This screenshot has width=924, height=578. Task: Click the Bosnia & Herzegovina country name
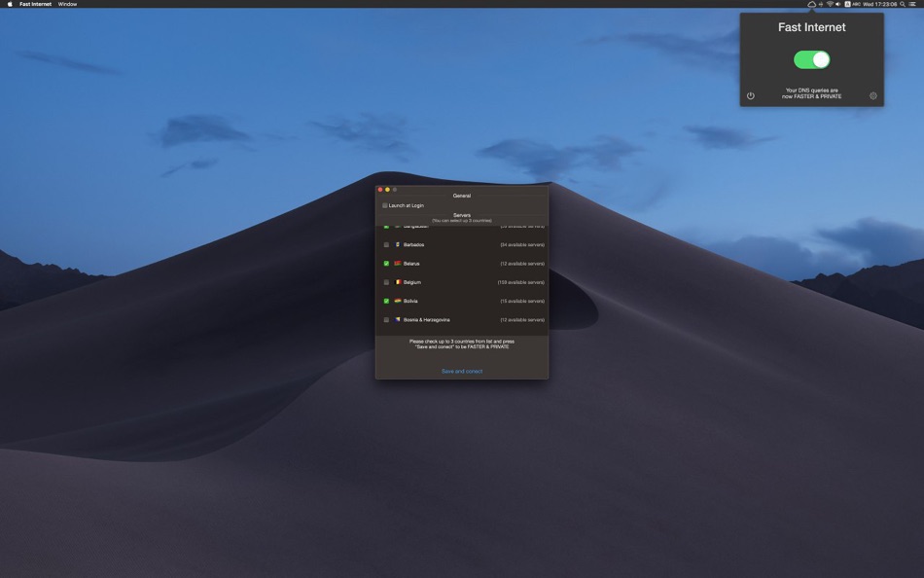point(427,320)
